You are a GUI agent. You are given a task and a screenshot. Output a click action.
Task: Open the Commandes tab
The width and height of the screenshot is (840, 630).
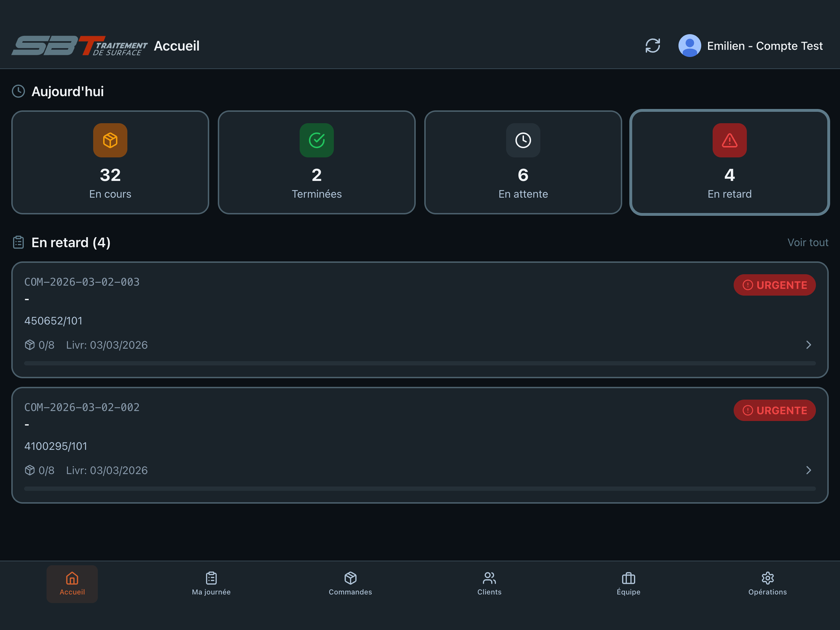pos(350,584)
